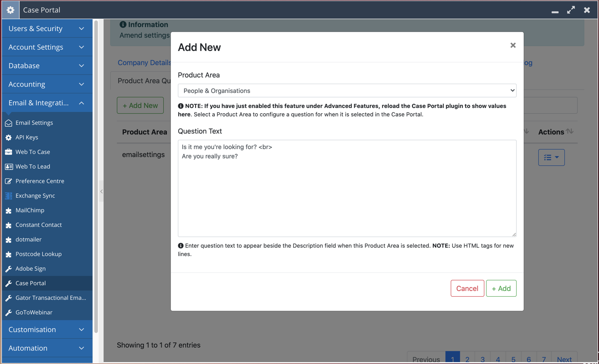
Task: Click the dotmailer puzzle piece icon
Action: tap(8, 240)
